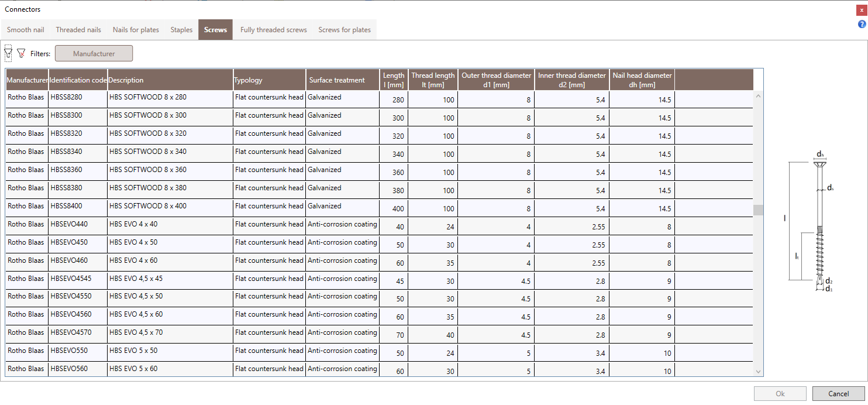Click head diameter 10 in HBSEVO550 row
The image size is (868, 405).
pyautogui.click(x=642, y=353)
